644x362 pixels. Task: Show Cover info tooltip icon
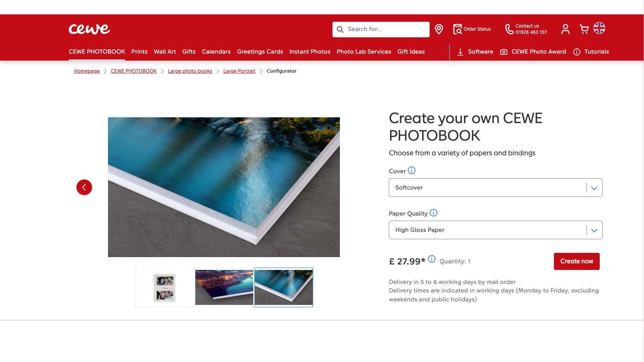point(412,170)
